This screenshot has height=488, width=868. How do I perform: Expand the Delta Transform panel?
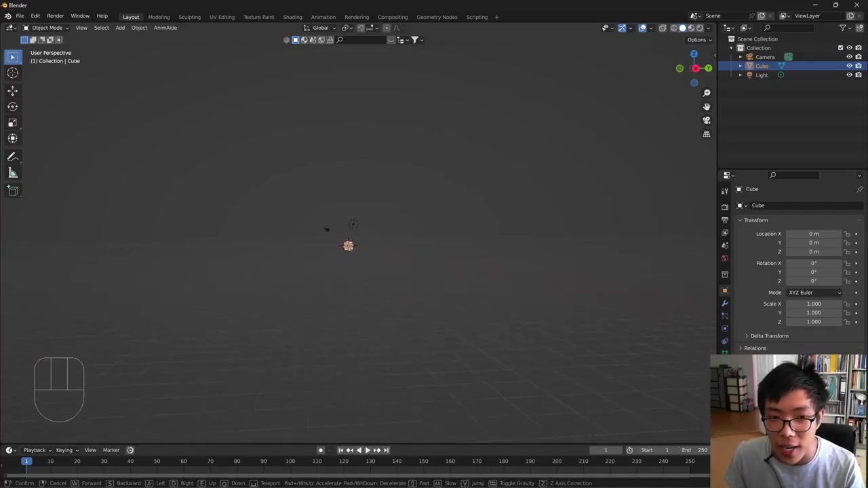tap(769, 336)
